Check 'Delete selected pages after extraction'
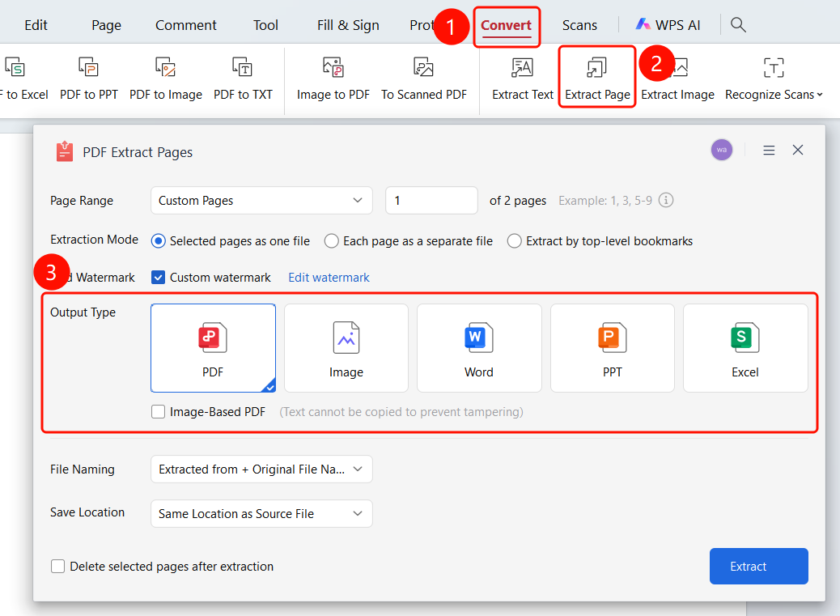The width and height of the screenshot is (840, 616). pos(57,566)
